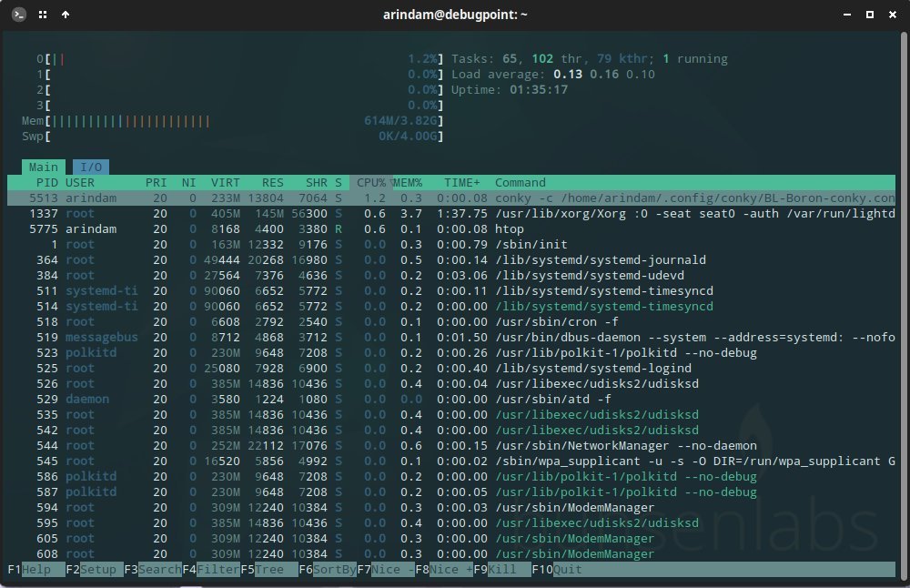910x588 pixels.
Task: Select the NetworkManager process row
Action: (451, 445)
